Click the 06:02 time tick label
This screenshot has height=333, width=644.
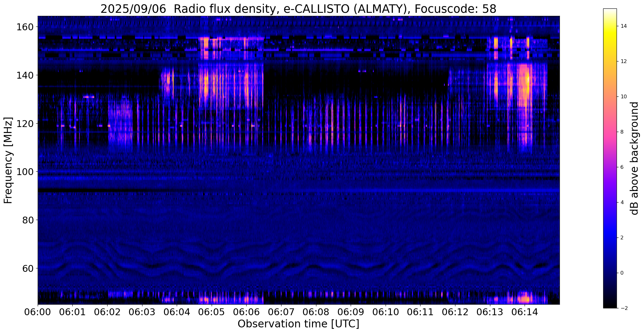point(107,312)
